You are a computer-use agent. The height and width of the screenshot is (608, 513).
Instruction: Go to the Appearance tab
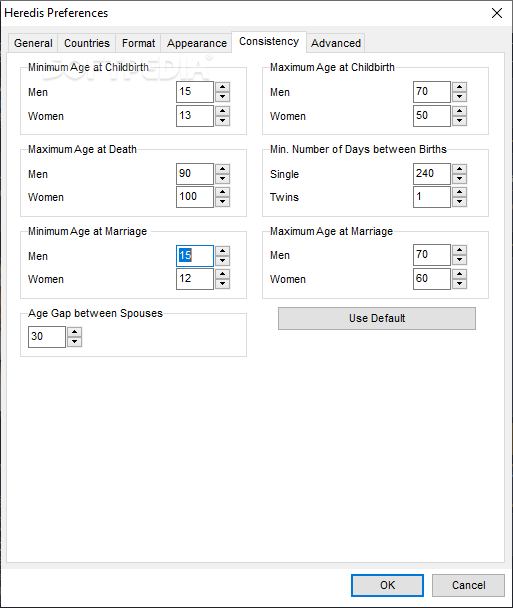click(197, 43)
